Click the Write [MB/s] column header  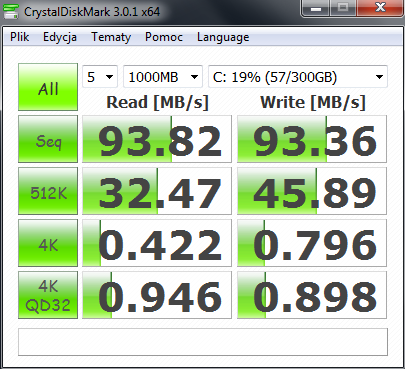[x=313, y=102]
